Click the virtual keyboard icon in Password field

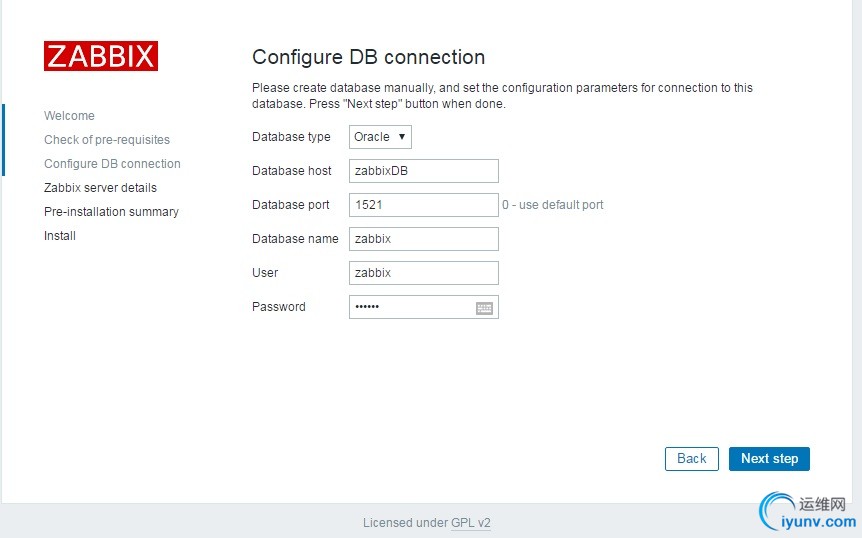click(x=485, y=308)
